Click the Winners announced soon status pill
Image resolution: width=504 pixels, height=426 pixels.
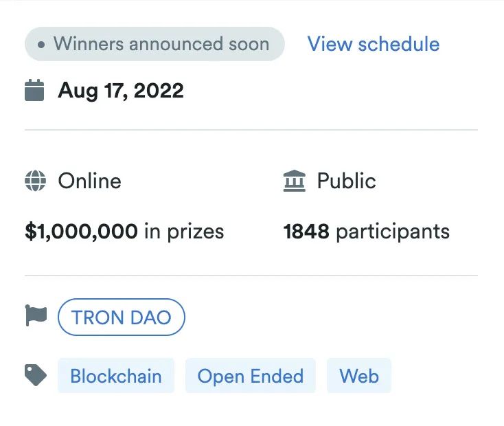(x=154, y=44)
